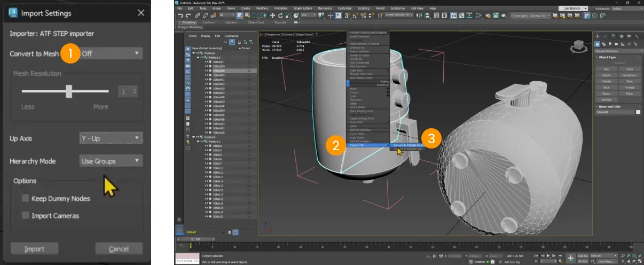The width and height of the screenshot is (644, 265).
Task: Click the object color swatch beside Sólido008
Action: [638, 112]
